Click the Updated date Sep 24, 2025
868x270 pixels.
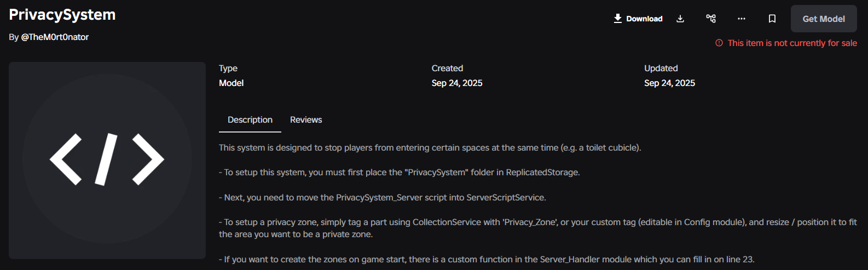pyautogui.click(x=669, y=83)
